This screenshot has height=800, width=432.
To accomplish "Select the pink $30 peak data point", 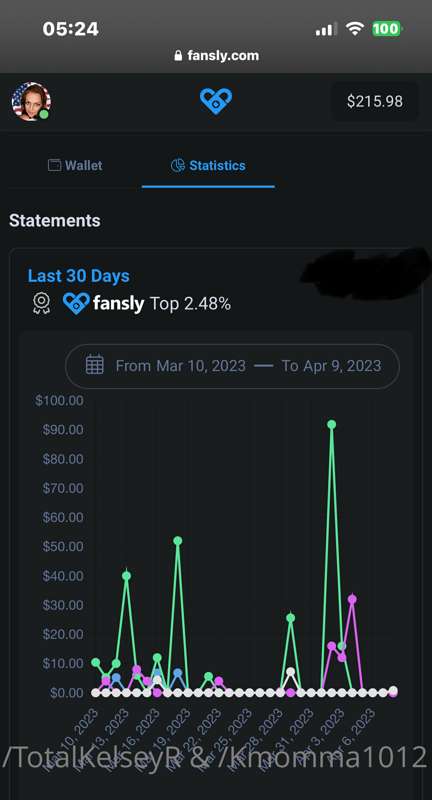I will 352,599.
